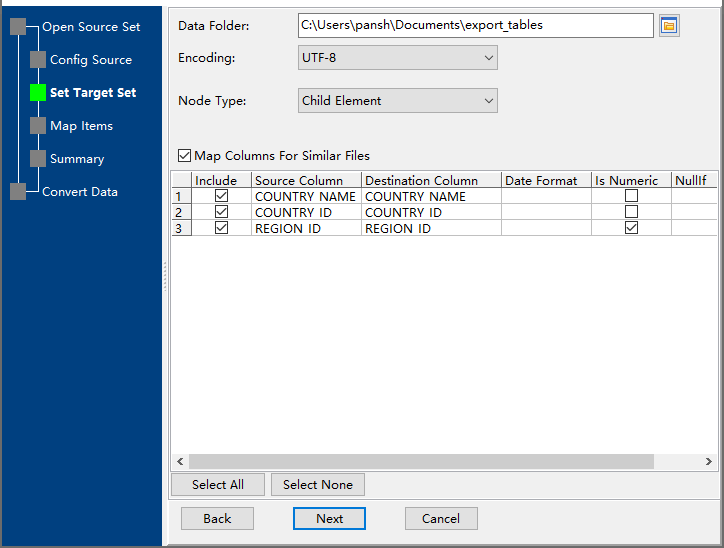The image size is (724, 548).
Task: Click the NullIf column header
Action: point(694,180)
